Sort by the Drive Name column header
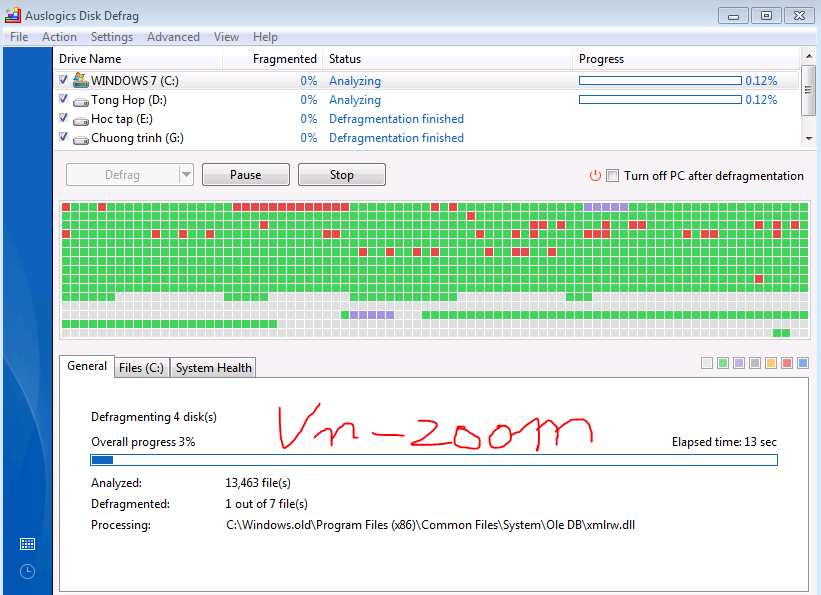 [138, 59]
